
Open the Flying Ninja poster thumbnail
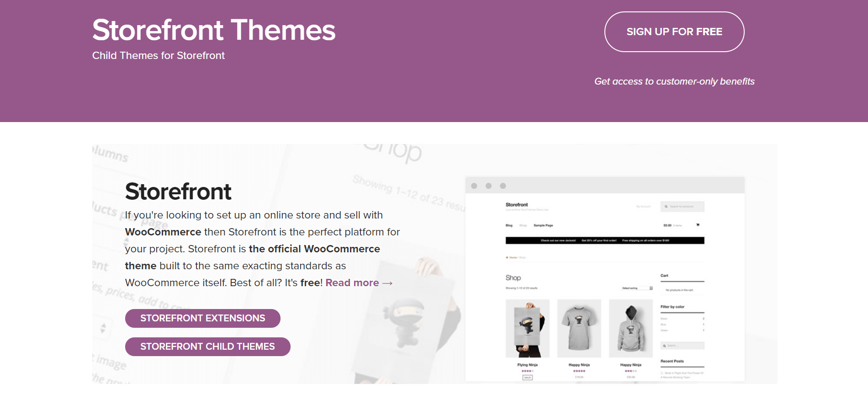(x=528, y=328)
